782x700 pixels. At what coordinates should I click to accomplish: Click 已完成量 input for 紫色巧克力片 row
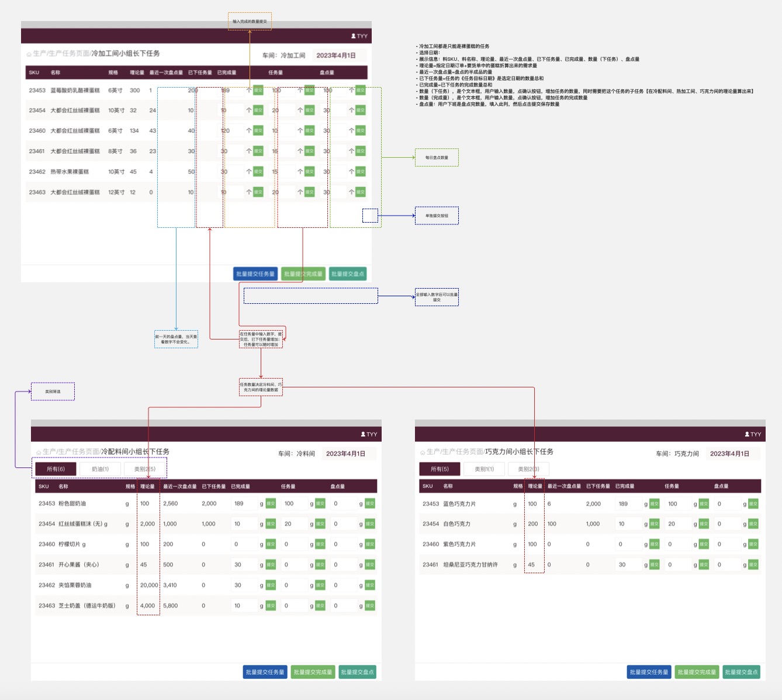(629, 544)
